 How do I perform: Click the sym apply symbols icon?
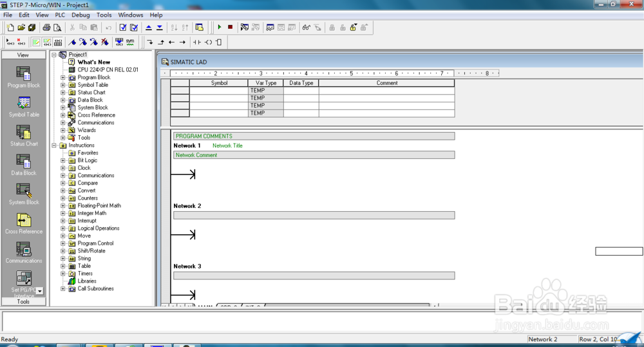(130, 42)
